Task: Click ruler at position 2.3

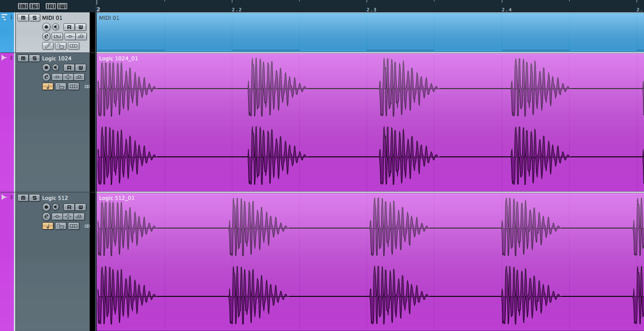Action: [x=371, y=9]
